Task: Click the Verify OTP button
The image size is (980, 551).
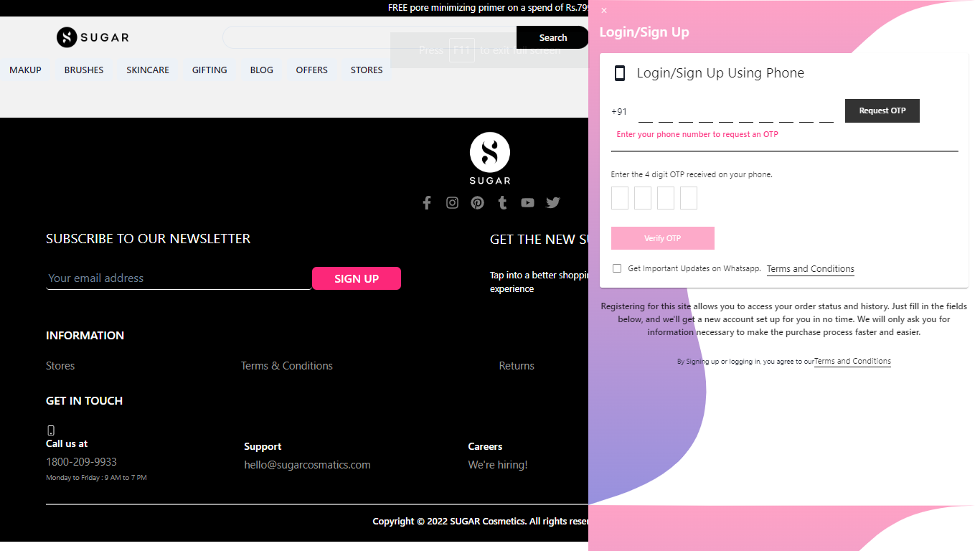Action: coord(663,238)
